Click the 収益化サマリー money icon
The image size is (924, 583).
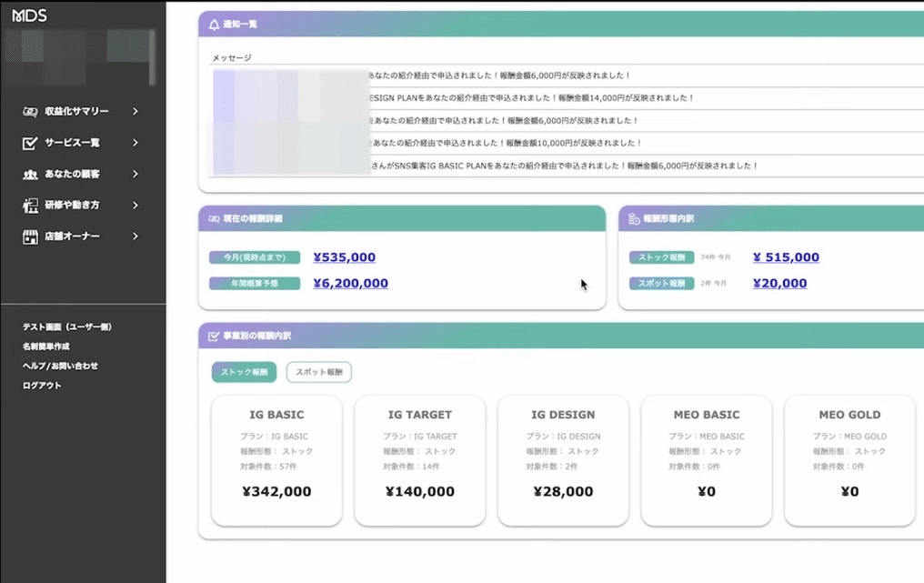click(30, 112)
